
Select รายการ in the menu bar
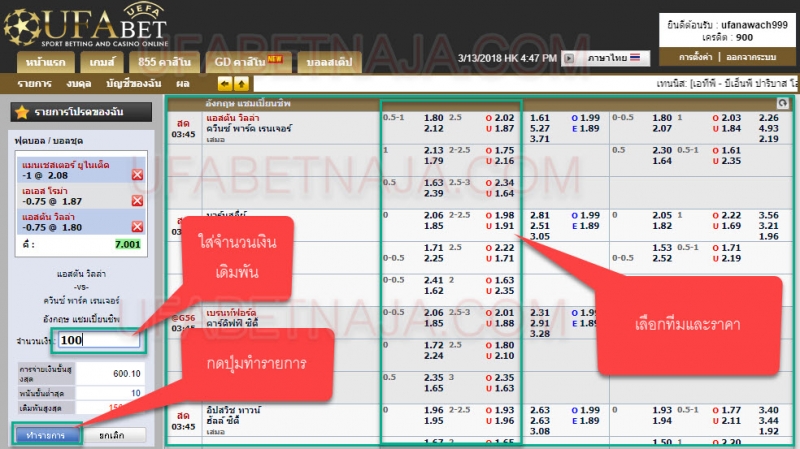[x=34, y=84]
